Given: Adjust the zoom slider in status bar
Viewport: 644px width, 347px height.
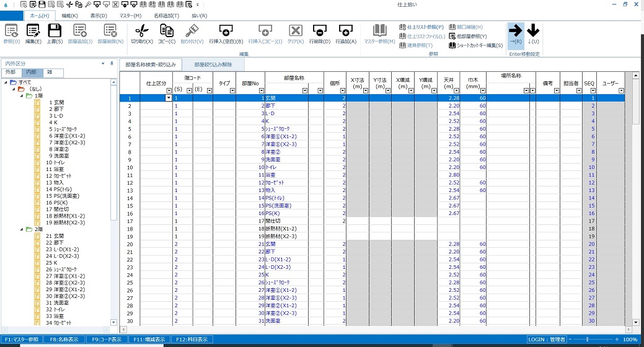Looking at the screenshot, I should [x=588, y=340].
